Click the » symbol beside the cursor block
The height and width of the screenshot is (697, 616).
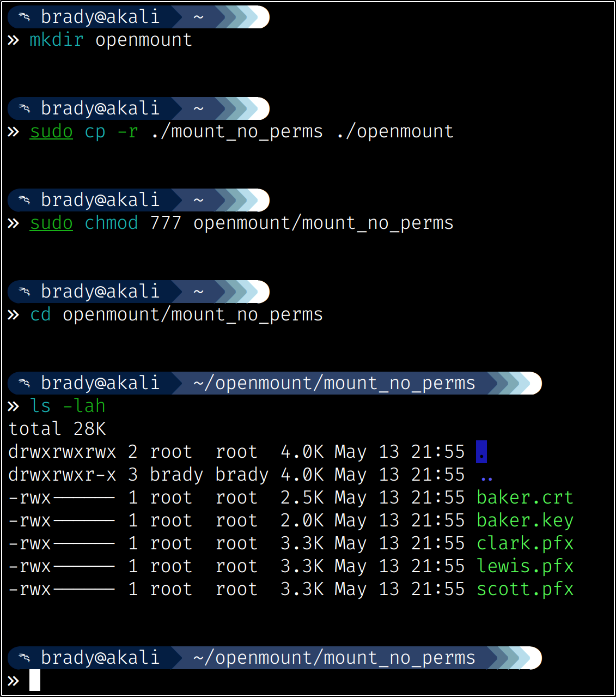[14, 681]
